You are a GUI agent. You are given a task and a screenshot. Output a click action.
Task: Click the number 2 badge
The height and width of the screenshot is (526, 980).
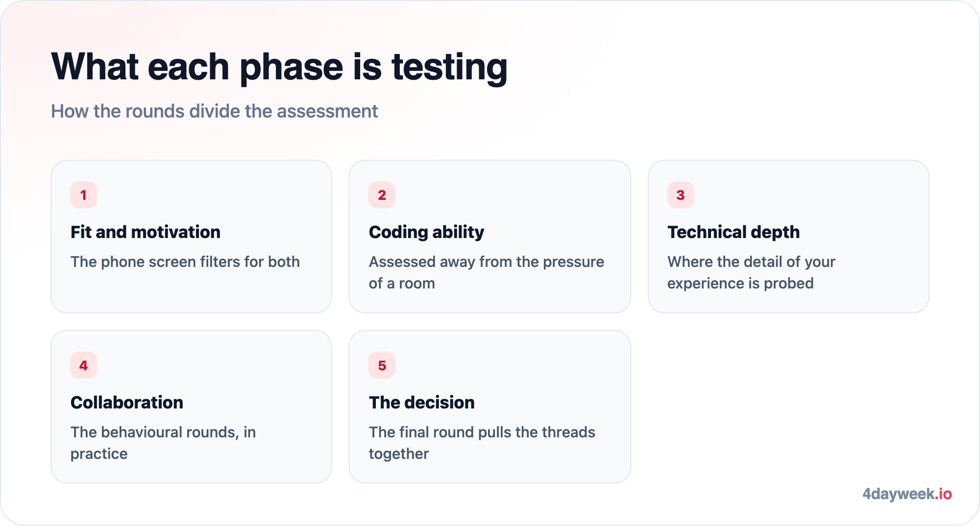coord(382,195)
